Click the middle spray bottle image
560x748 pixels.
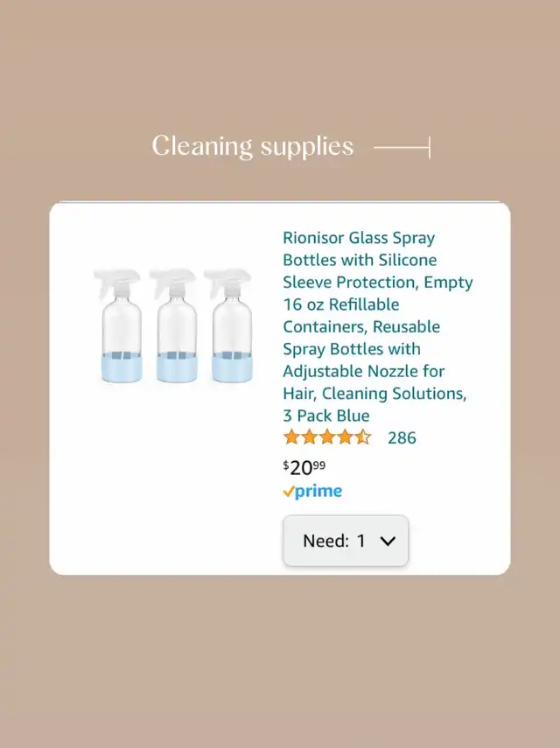(175, 325)
